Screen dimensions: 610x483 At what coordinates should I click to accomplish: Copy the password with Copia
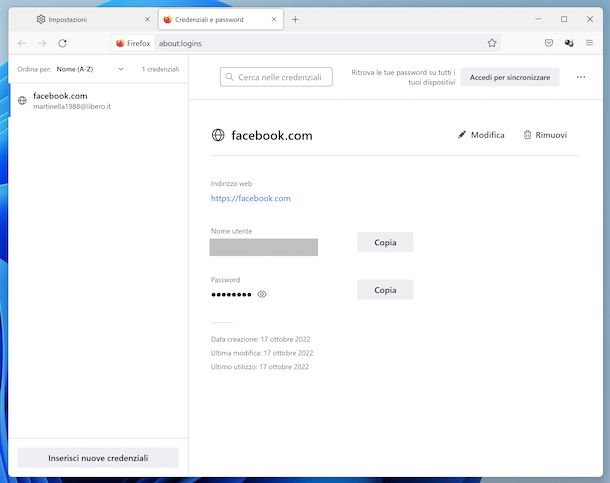pos(385,290)
